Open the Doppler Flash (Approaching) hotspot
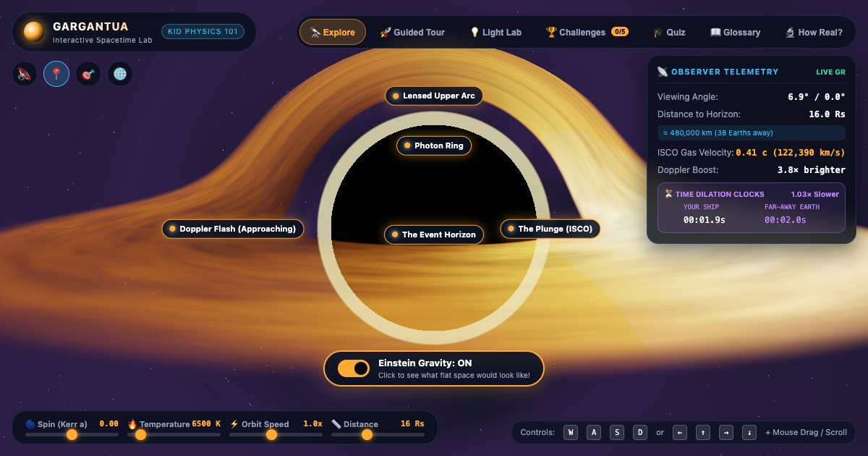 [x=232, y=229]
